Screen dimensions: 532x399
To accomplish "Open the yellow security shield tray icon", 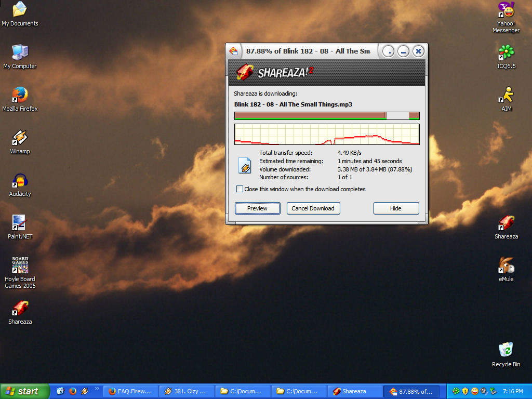I will pos(465,391).
